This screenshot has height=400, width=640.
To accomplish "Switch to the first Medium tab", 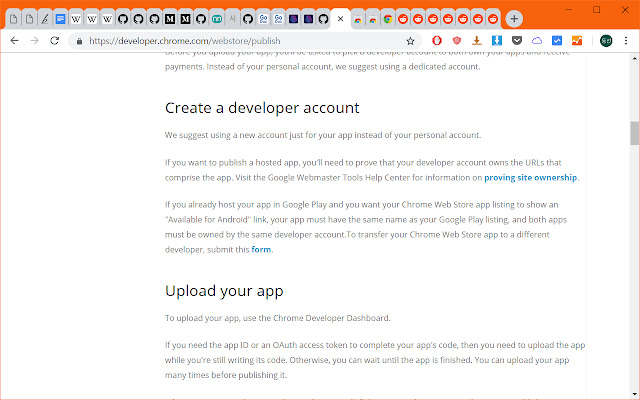I will (x=169, y=19).
